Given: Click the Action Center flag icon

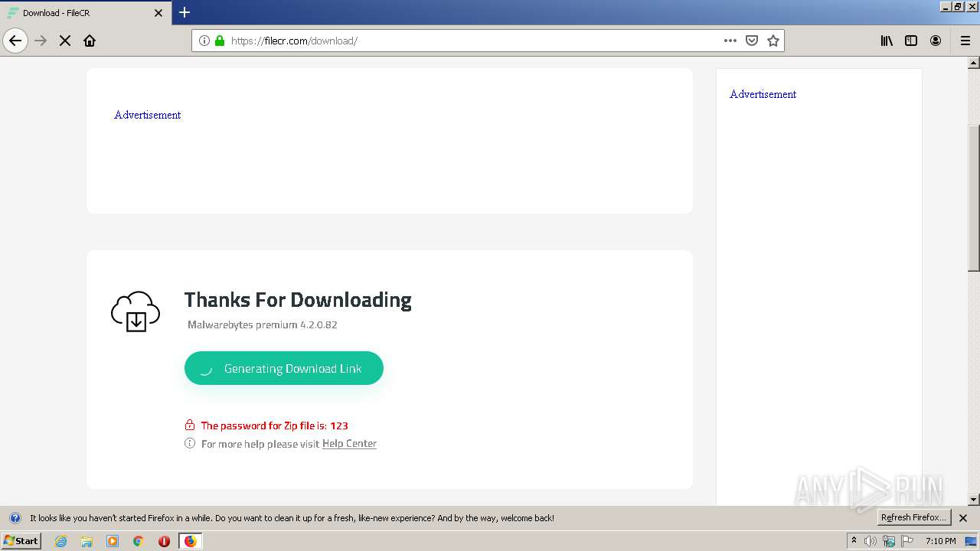Looking at the screenshot, I should coord(907,541).
